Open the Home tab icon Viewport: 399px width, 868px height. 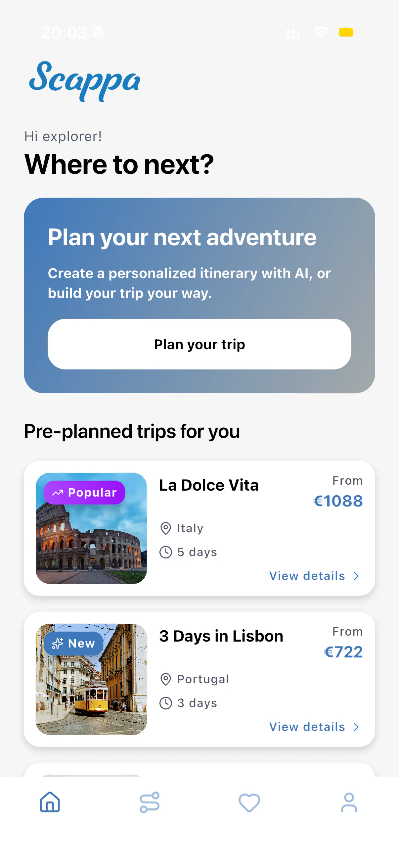pos(50,802)
